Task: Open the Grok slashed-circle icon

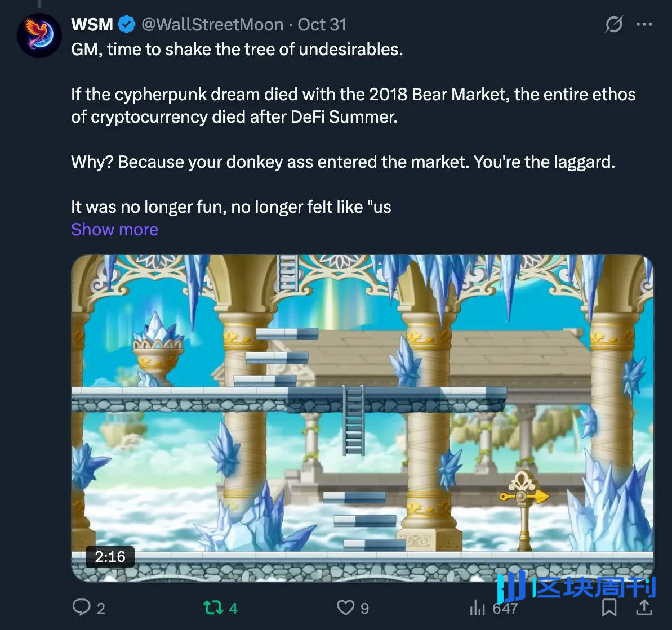Action: (613, 25)
